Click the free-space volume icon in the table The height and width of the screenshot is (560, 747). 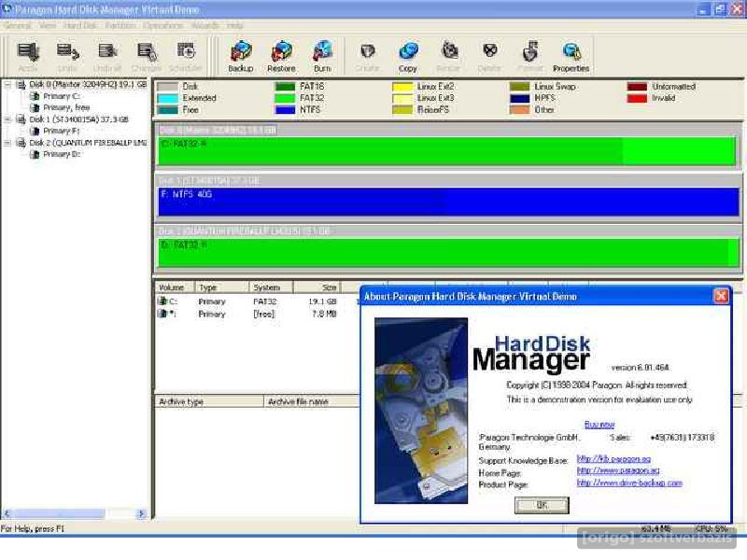coord(162,314)
